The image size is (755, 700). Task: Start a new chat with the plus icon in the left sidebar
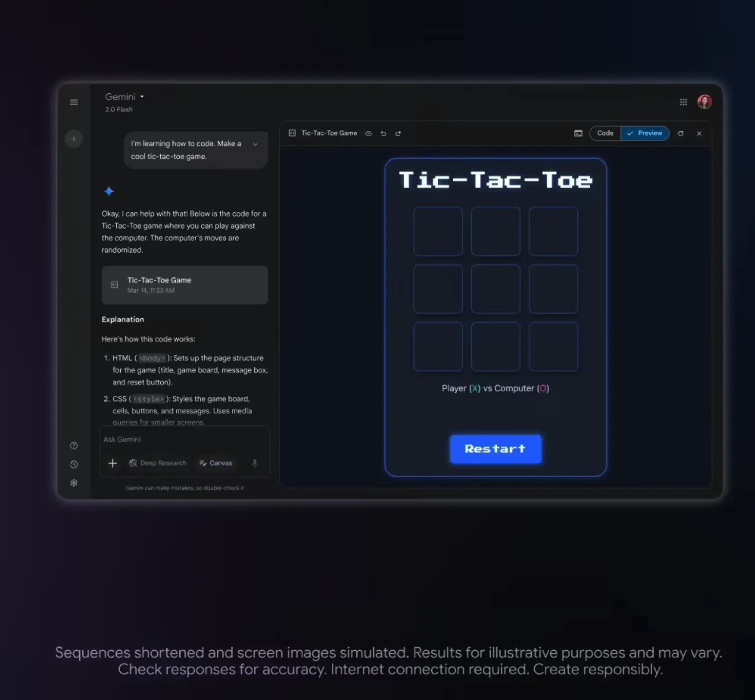[x=74, y=139]
